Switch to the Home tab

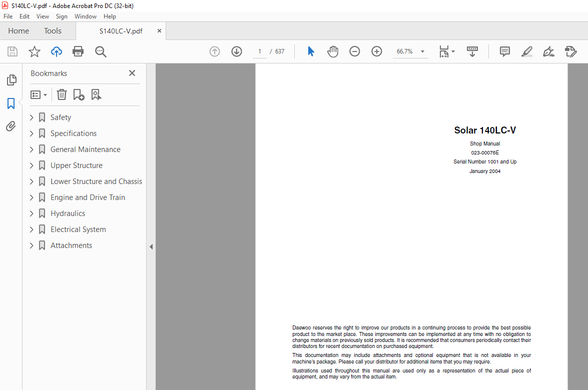coord(19,31)
